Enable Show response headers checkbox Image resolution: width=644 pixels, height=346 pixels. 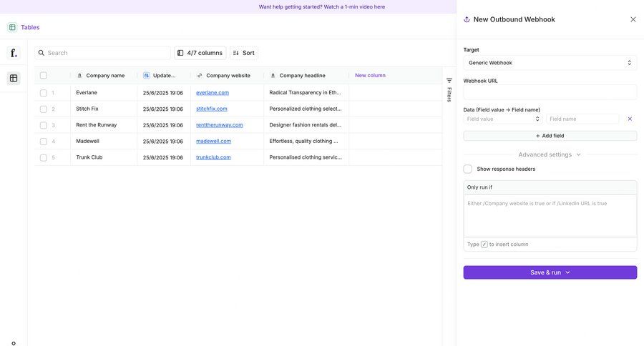(468, 169)
